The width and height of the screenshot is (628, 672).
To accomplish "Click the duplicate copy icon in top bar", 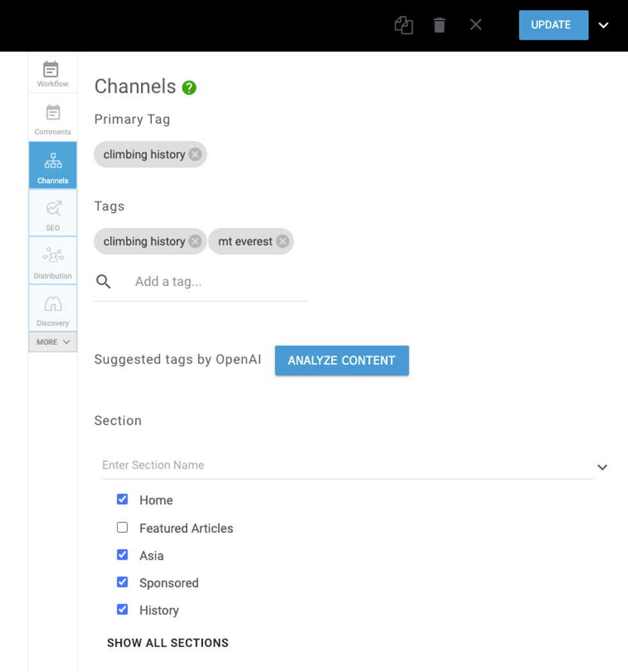I will pyautogui.click(x=404, y=25).
